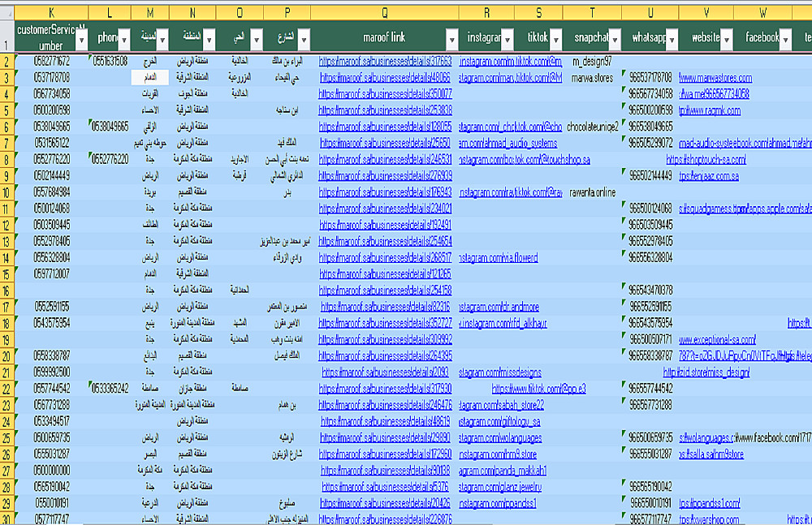Select snapchat cell rawanta.online
The height and width of the screenshot is (525, 812).
tap(593, 192)
